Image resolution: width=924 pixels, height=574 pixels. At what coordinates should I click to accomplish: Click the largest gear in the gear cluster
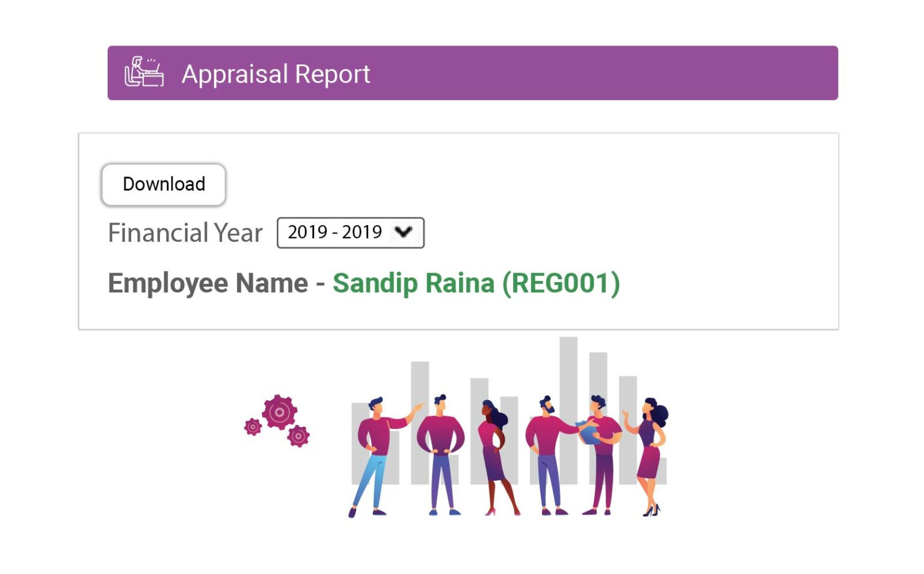pos(280,413)
